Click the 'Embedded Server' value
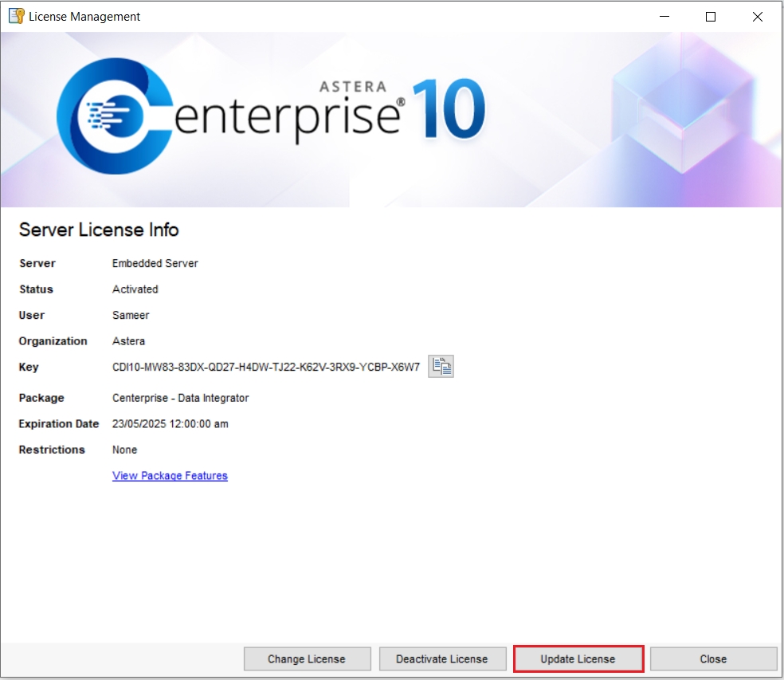This screenshot has height=680, width=784. point(155,263)
